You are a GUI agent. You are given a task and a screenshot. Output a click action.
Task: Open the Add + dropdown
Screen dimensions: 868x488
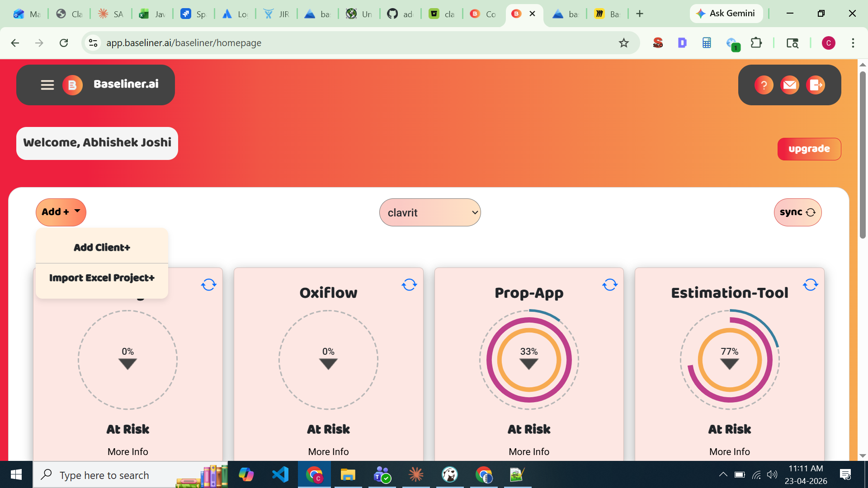point(61,212)
